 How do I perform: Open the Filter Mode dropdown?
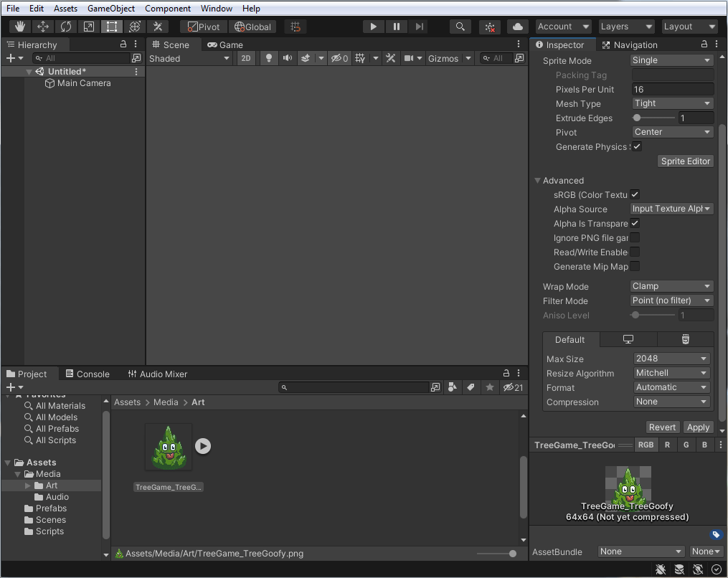coord(671,300)
